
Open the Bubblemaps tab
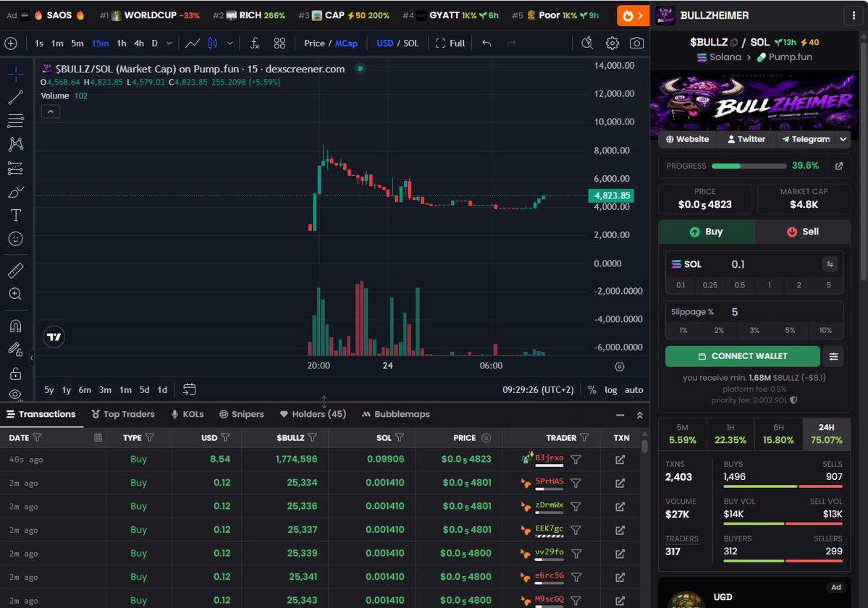[x=395, y=414]
